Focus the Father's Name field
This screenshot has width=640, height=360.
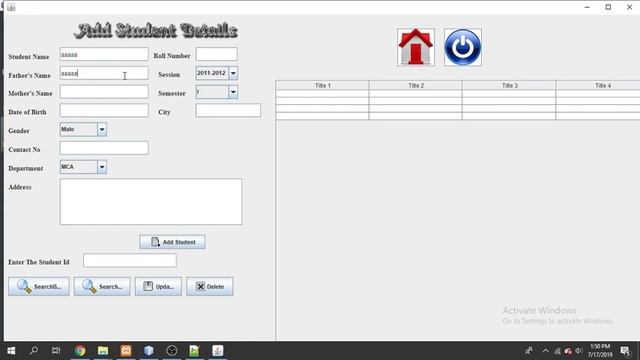(x=104, y=73)
